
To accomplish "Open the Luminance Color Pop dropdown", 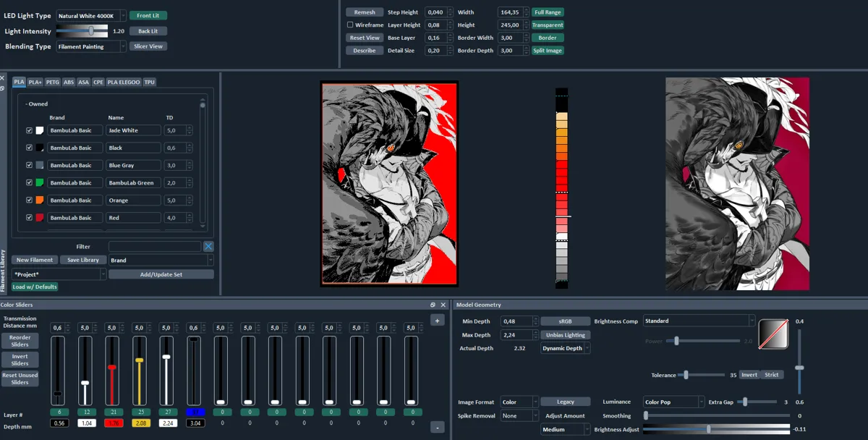I will point(673,402).
